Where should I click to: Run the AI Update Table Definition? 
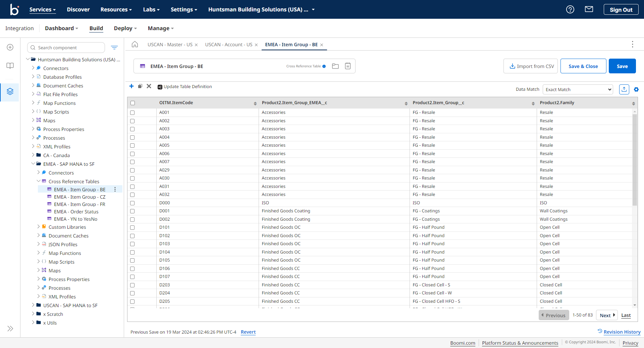(185, 86)
